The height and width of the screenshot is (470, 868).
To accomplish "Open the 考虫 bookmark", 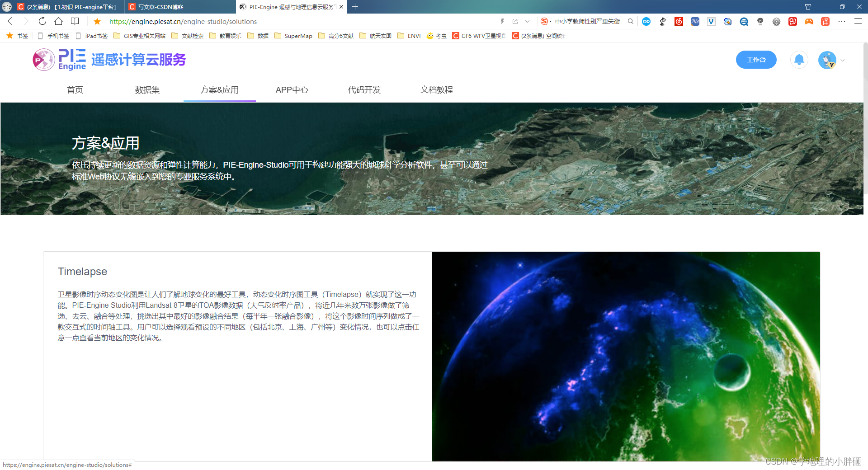I will [x=437, y=36].
